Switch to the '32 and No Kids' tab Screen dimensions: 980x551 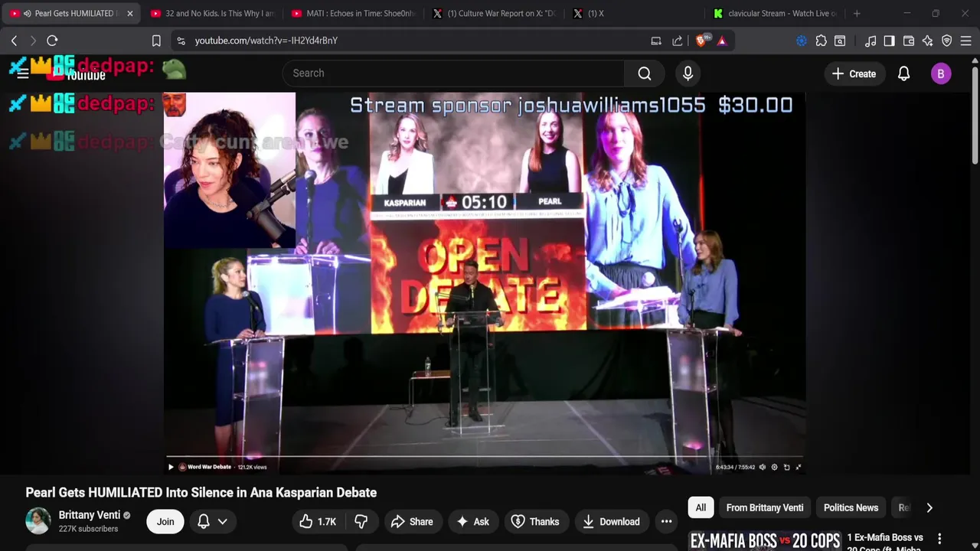click(211, 14)
